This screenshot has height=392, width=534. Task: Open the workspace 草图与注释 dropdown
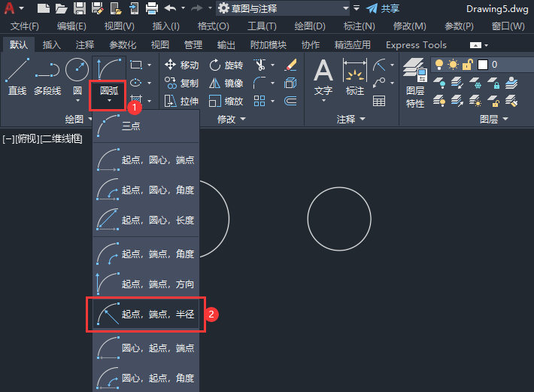(x=346, y=8)
